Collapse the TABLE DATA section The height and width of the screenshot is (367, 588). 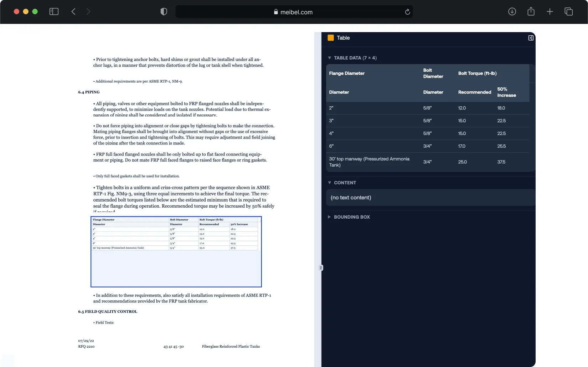(x=330, y=58)
